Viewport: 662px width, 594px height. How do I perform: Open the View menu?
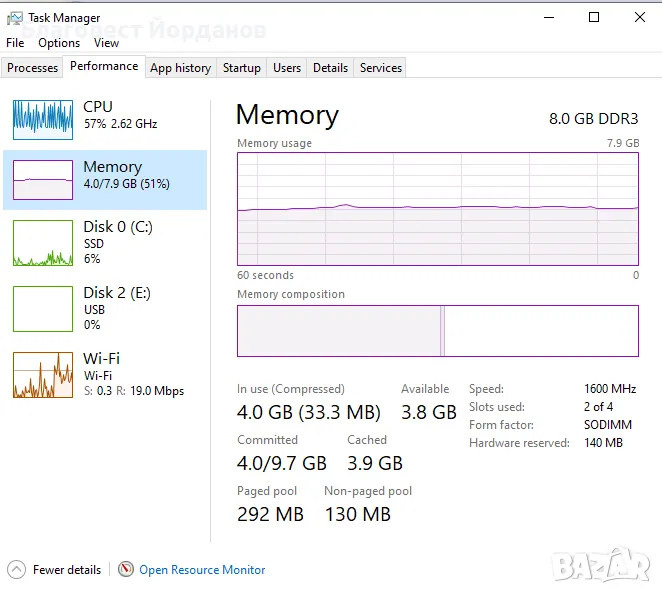[106, 43]
